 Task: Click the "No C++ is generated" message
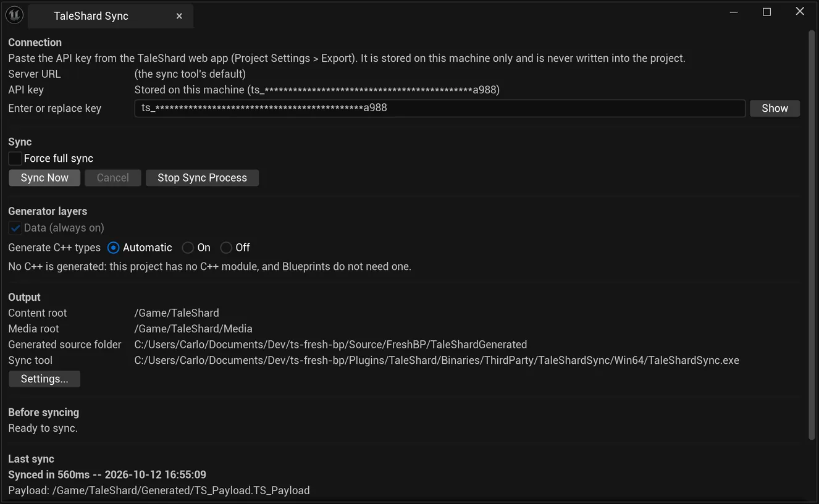(x=209, y=267)
